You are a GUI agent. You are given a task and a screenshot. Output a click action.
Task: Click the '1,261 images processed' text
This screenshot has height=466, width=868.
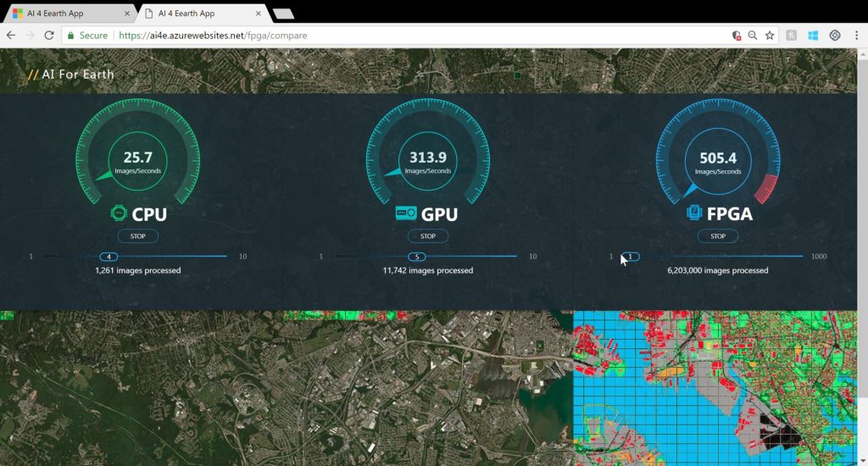point(138,270)
